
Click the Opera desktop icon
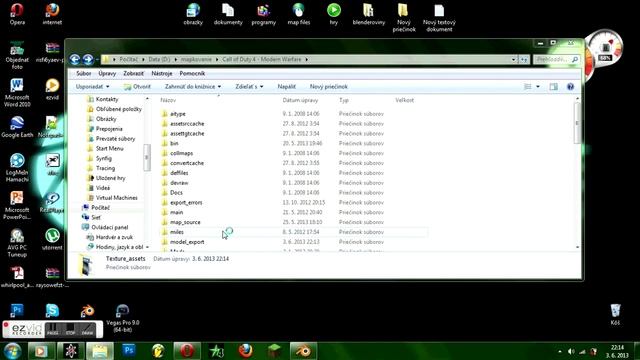tap(17, 13)
